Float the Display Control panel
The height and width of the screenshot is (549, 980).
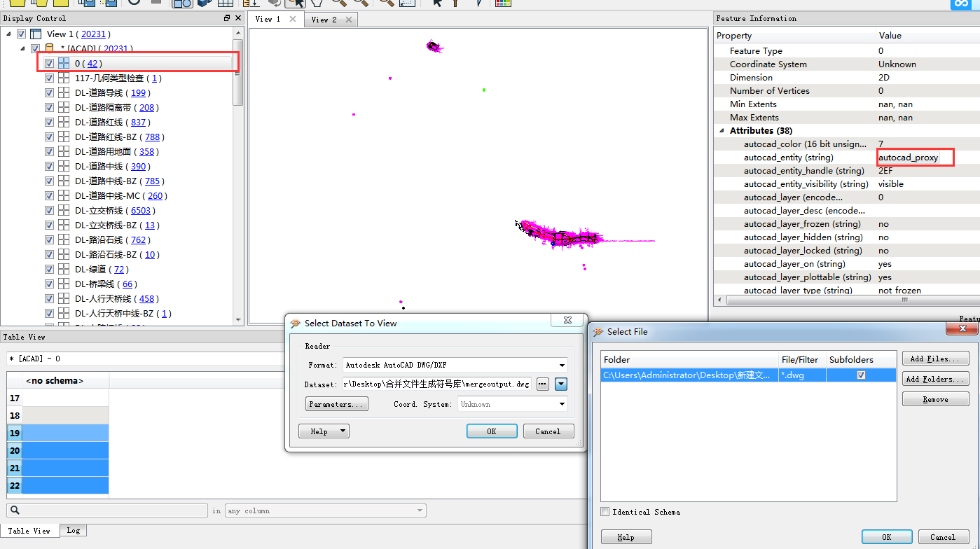pyautogui.click(x=227, y=18)
